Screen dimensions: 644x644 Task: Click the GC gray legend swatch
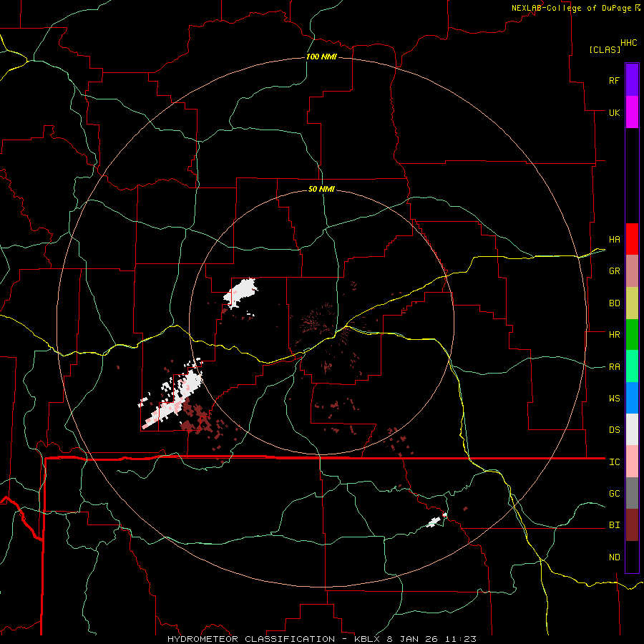[x=632, y=493]
